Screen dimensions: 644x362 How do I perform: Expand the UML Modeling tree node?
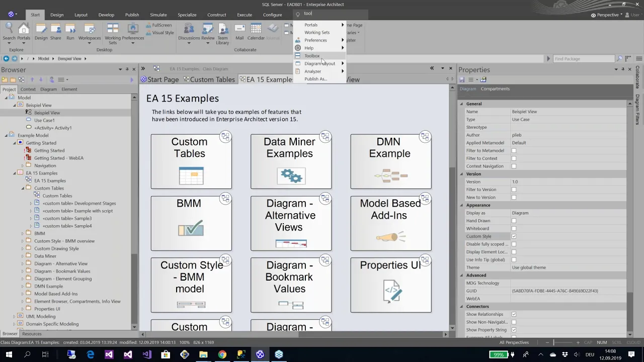coord(15,316)
